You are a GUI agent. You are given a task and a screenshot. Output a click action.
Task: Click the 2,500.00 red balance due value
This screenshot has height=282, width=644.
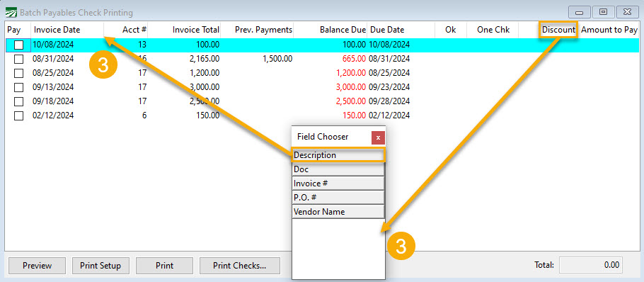coord(350,101)
